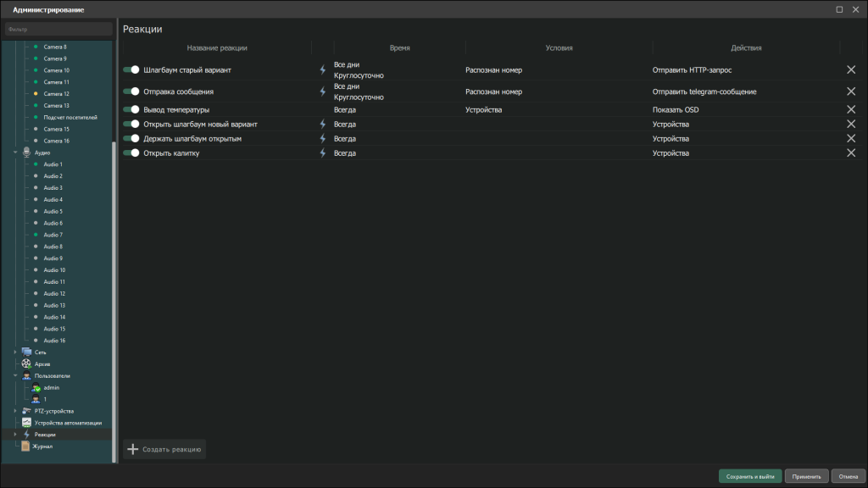Click the Время column header

(400, 47)
